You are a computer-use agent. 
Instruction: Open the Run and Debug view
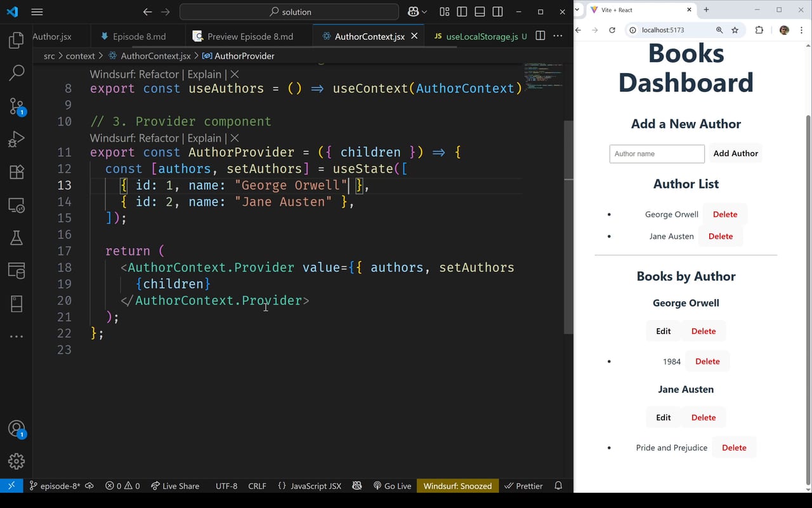click(x=16, y=138)
